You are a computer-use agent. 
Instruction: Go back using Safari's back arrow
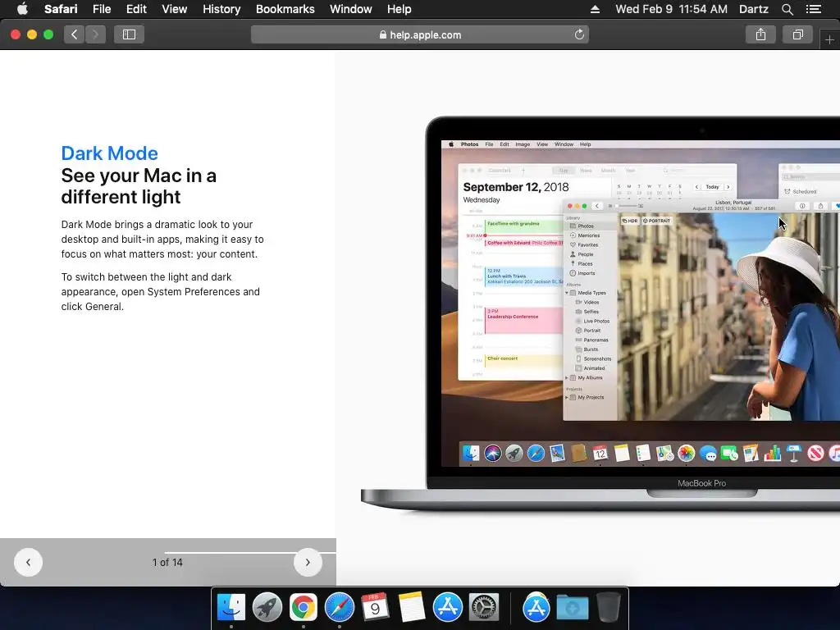point(74,34)
